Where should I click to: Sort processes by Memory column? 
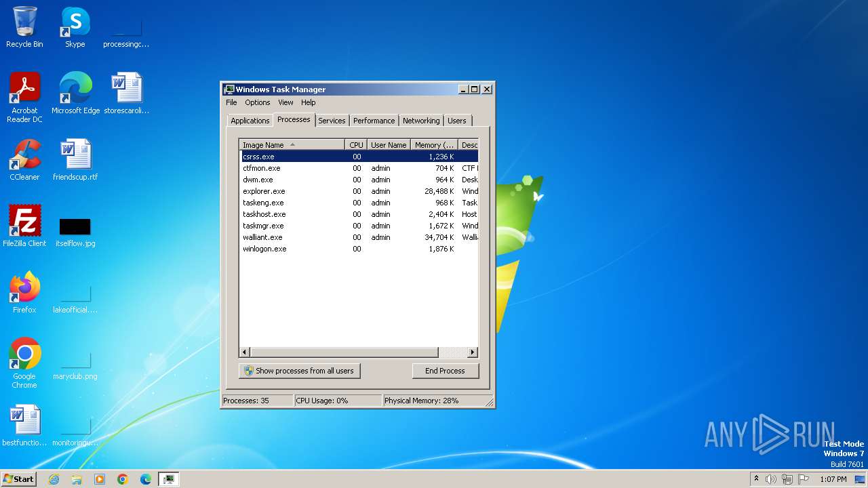pos(435,145)
